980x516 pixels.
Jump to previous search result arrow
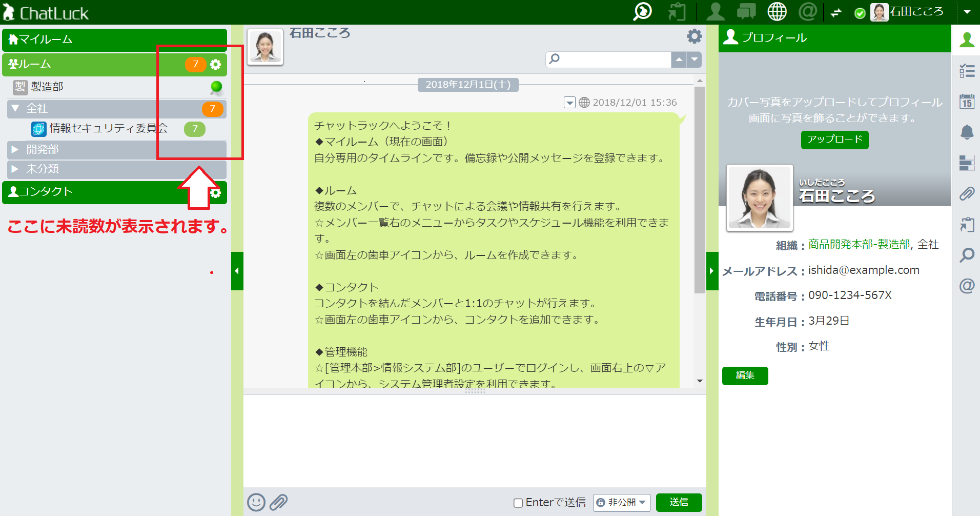(x=679, y=59)
